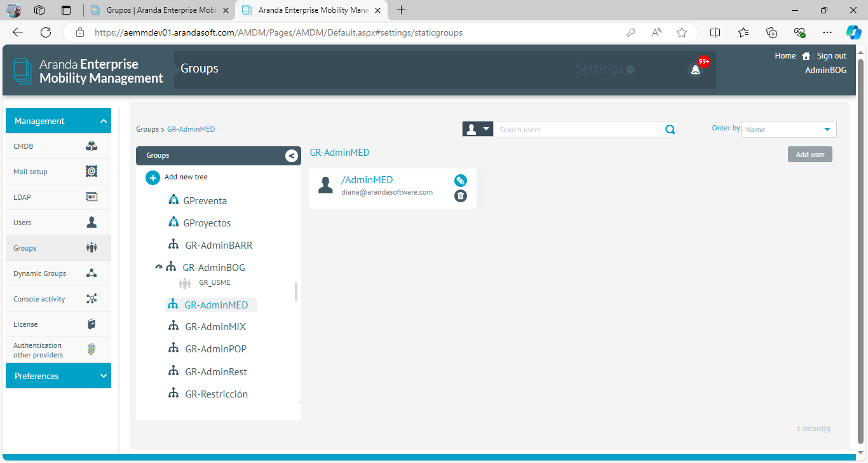Click the plus icon for Add new tree

point(153,177)
